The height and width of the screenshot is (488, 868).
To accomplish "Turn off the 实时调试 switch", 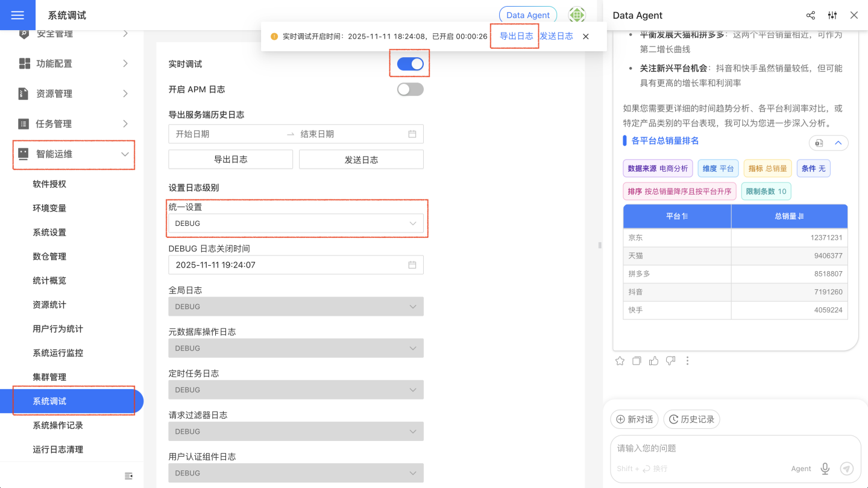I will (x=410, y=64).
